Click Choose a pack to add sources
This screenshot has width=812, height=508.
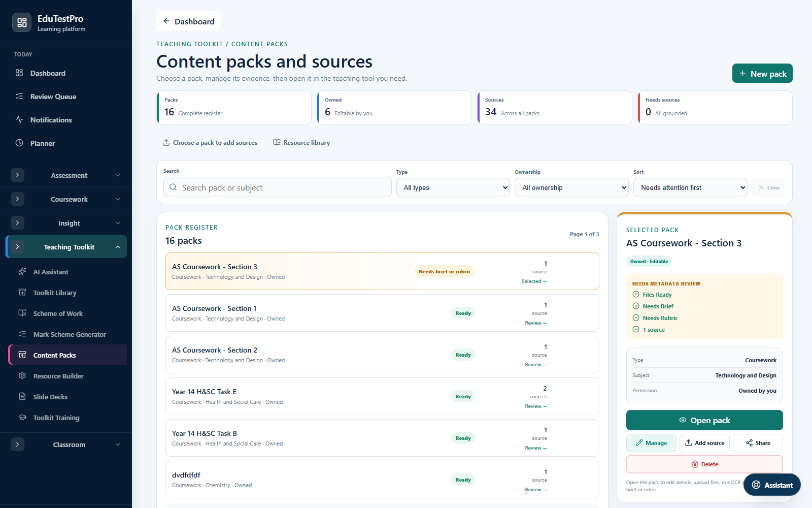tap(210, 143)
